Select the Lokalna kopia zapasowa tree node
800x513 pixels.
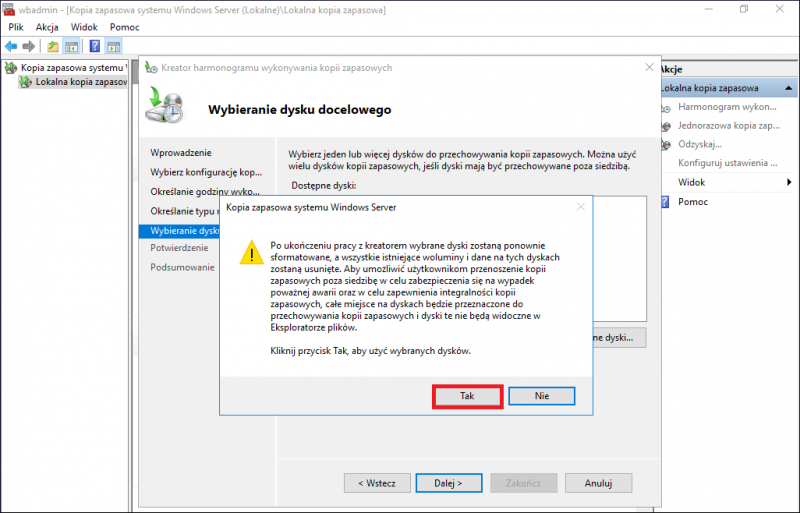click(80, 82)
